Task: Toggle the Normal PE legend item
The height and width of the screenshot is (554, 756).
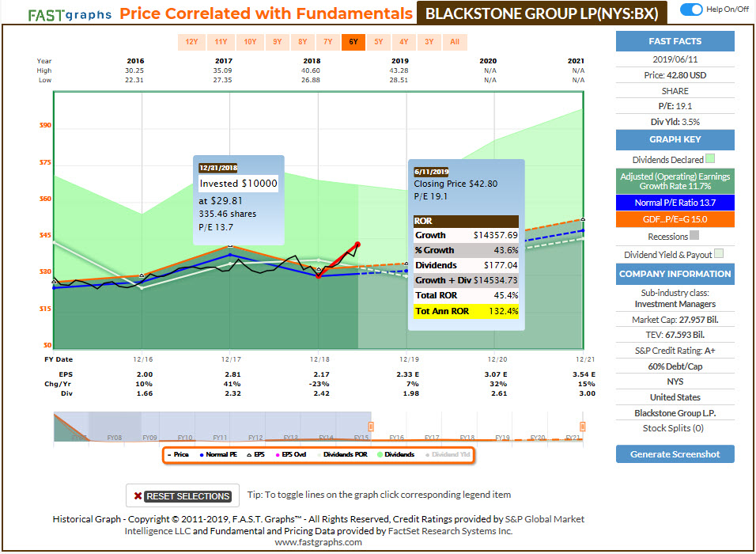Action: click(223, 453)
